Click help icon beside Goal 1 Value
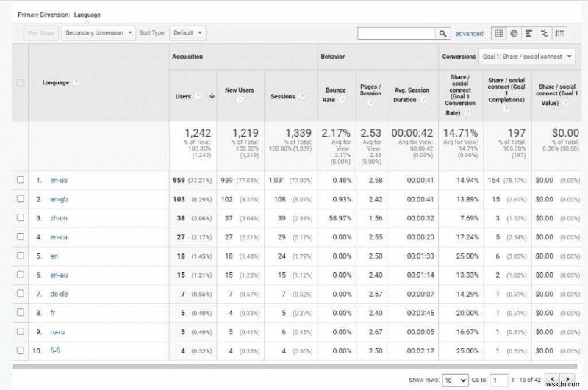 click(x=566, y=103)
